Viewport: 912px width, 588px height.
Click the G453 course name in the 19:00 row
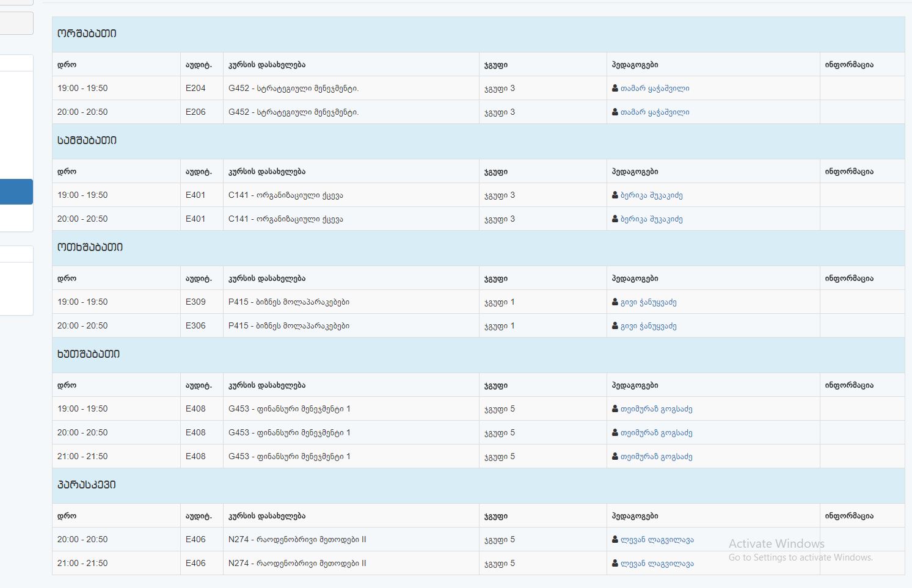[290, 409]
